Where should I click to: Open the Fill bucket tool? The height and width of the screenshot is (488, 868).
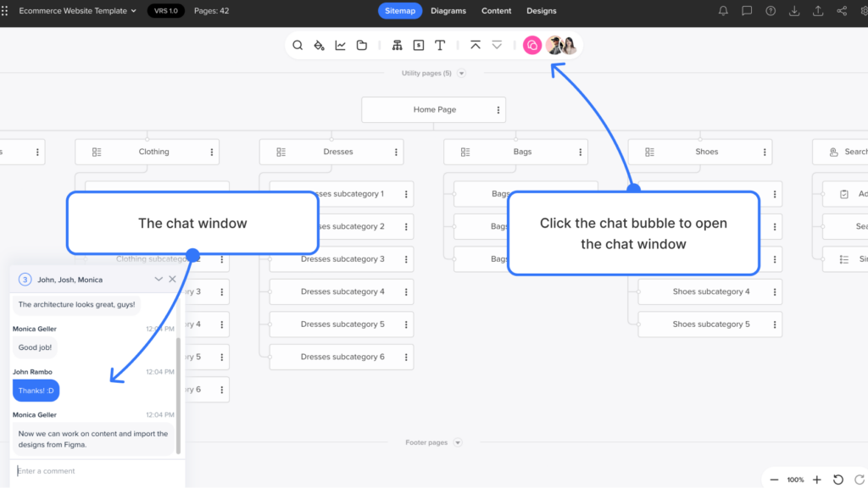pyautogui.click(x=319, y=45)
